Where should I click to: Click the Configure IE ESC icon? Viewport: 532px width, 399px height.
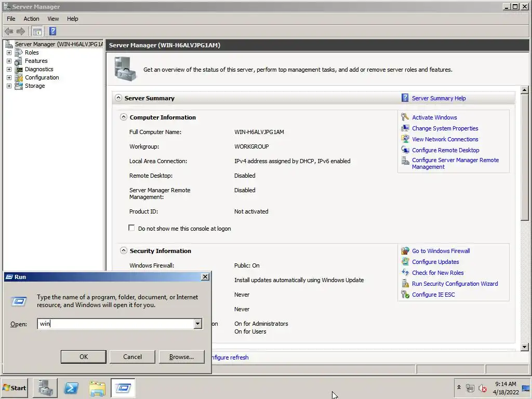click(405, 295)
